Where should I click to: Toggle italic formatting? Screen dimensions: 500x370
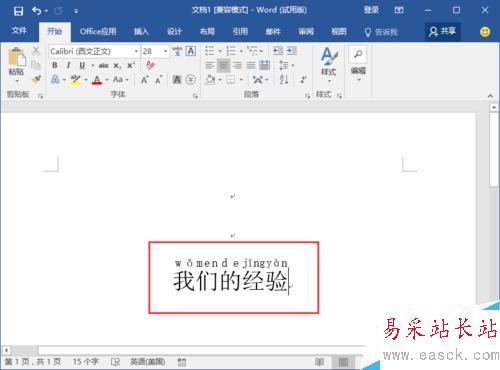point(68,65)
